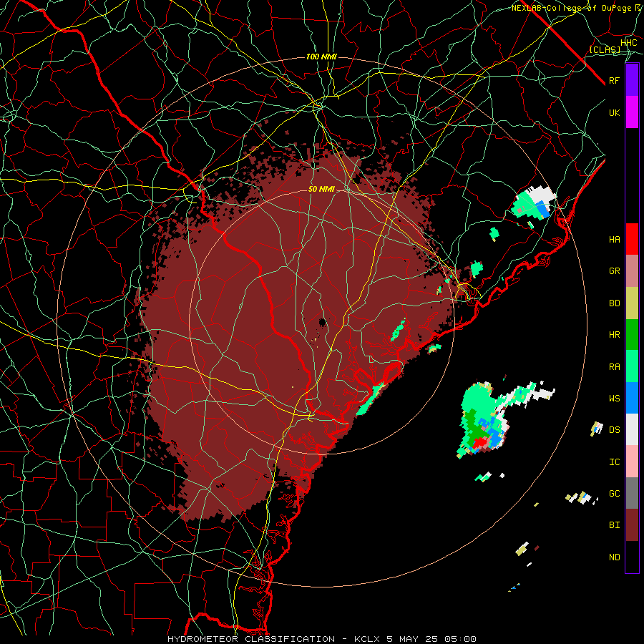Click the "GR" legend label
The height and width of the screenshot is (644, 644).
pyautogui.click(x=614, y=271)
